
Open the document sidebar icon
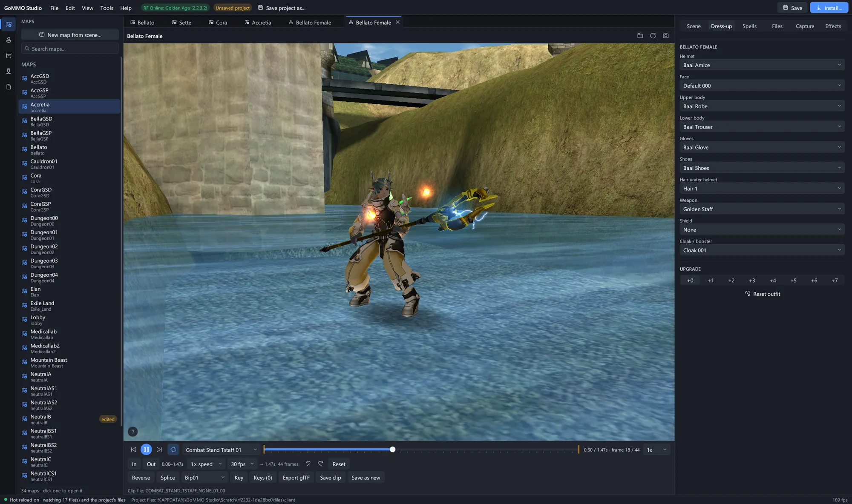click(9, 87)
